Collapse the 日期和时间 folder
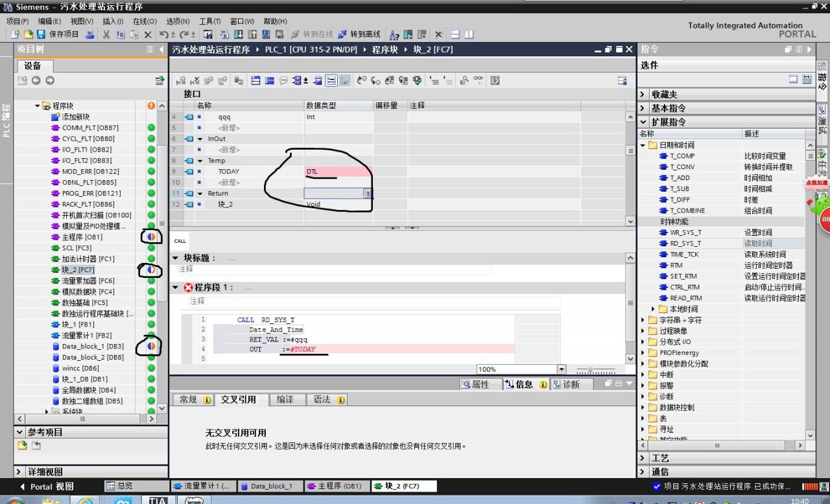 (644, 145)
